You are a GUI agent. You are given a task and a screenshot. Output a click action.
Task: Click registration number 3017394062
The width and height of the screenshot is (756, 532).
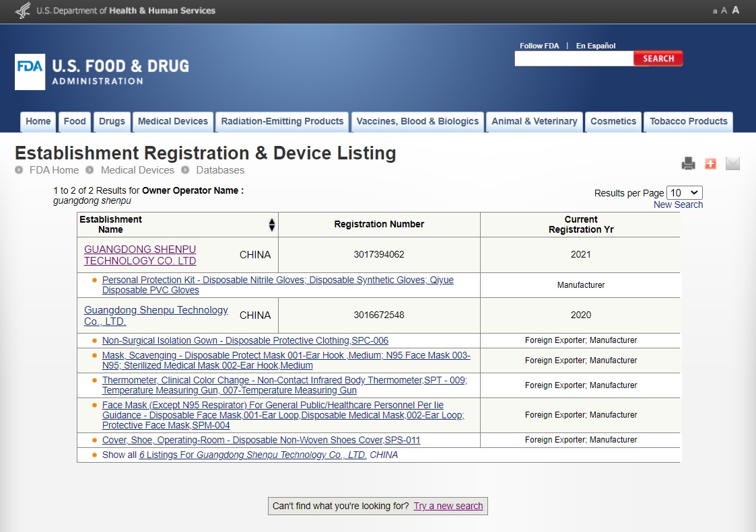point(379,254)
